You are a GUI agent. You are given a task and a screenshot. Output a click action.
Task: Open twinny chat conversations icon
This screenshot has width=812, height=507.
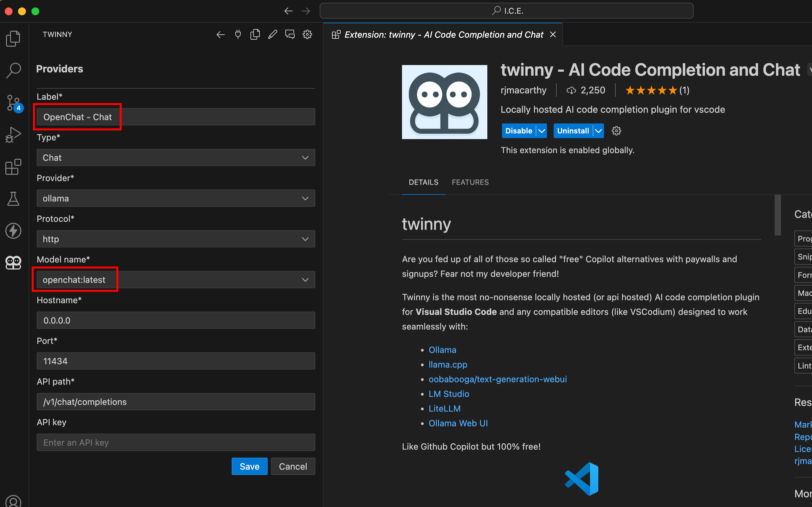click(x=290, y=35)
